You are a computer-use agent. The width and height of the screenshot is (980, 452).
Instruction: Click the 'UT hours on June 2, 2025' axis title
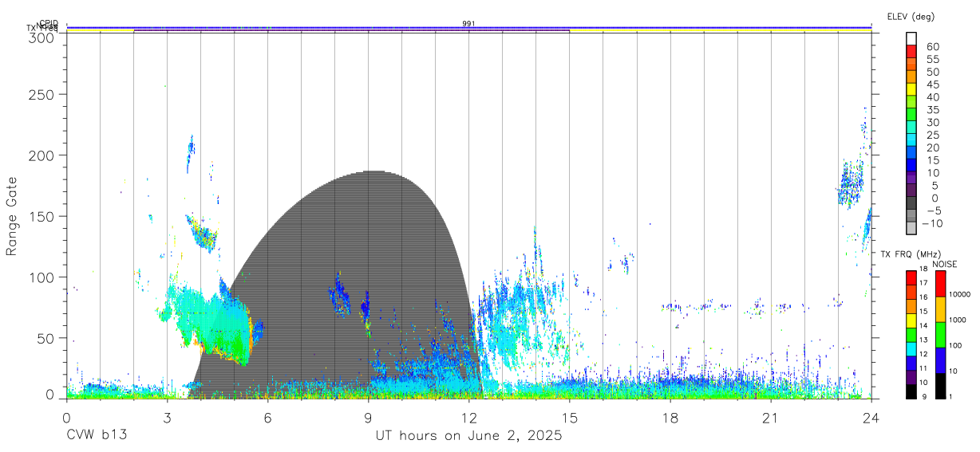tap(468, 436)
